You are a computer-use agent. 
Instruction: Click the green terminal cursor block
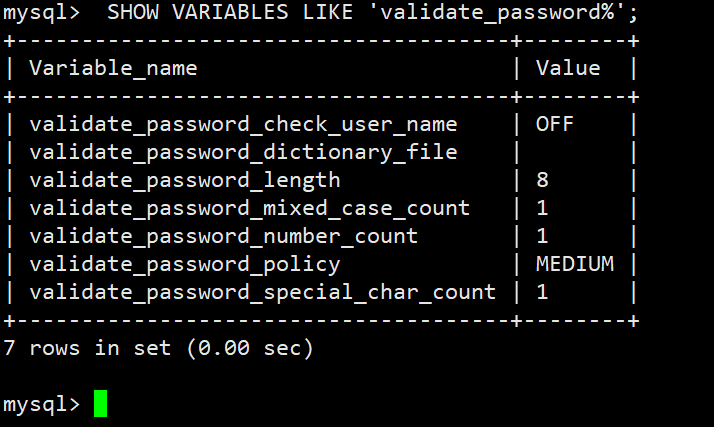[99, 404]
